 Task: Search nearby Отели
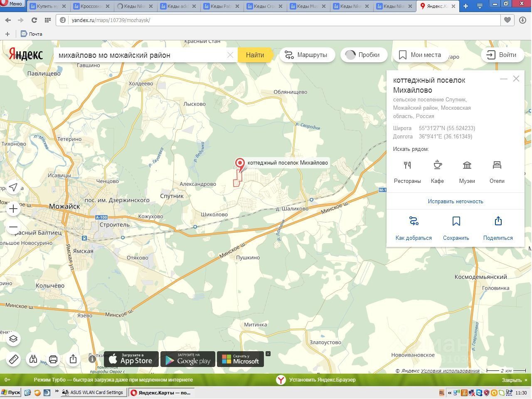point(497,172)
